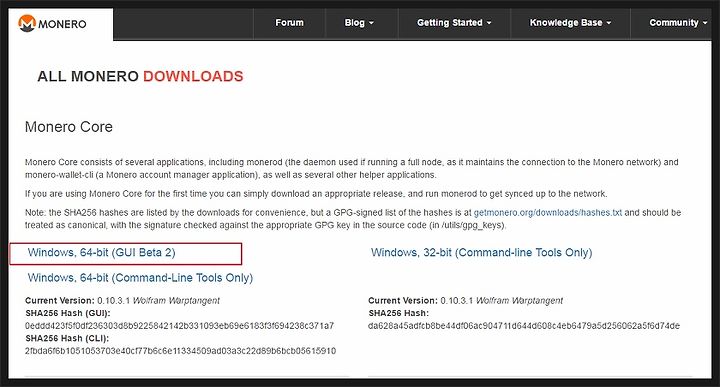Screen dimensions: 720x387
Task: Click the Monero logo icon
Action: pos(27,23)
